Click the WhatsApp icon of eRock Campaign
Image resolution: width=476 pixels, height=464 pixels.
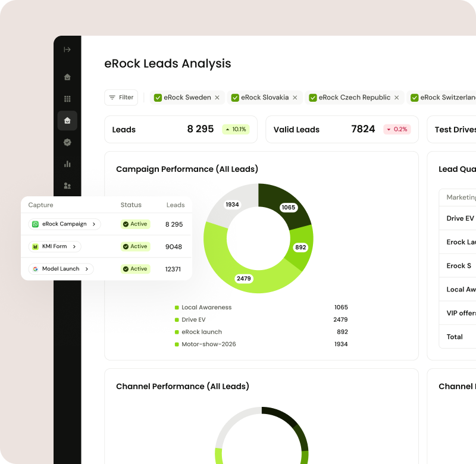[x=36, y=224]
